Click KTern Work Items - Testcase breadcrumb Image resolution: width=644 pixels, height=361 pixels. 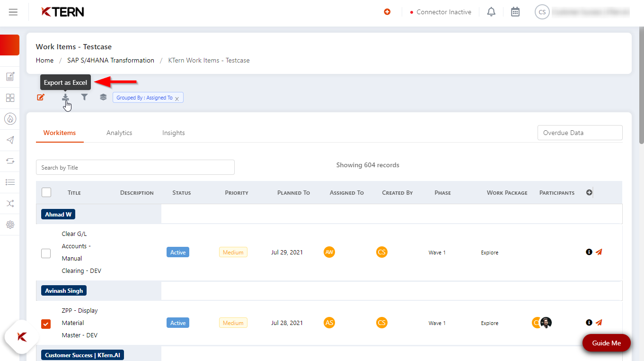click(209, 60)
